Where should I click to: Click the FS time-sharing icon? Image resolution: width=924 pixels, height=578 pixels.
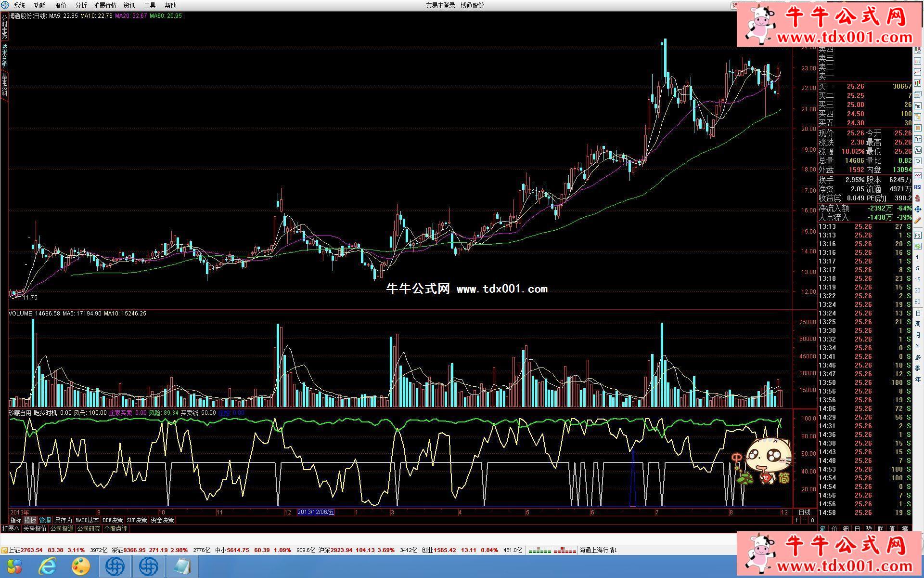[x=918, y=235]
